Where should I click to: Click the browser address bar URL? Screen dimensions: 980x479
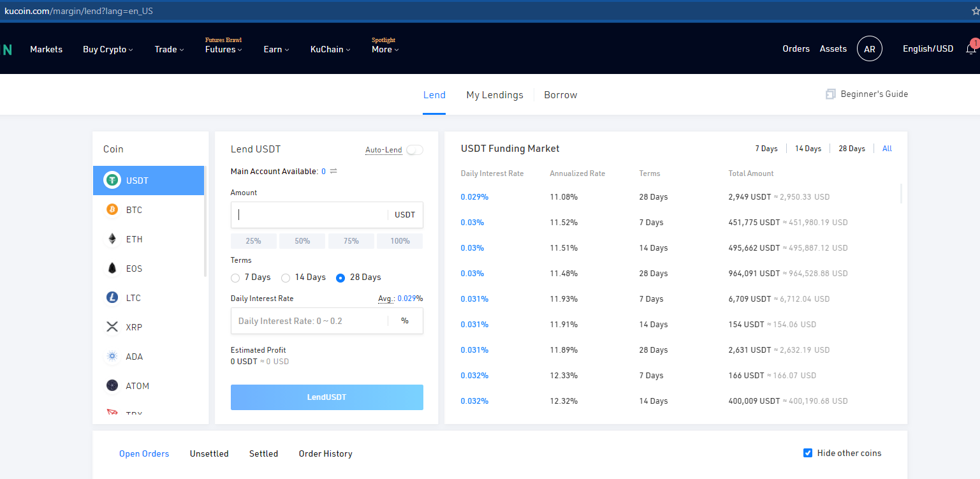(78, 11)
